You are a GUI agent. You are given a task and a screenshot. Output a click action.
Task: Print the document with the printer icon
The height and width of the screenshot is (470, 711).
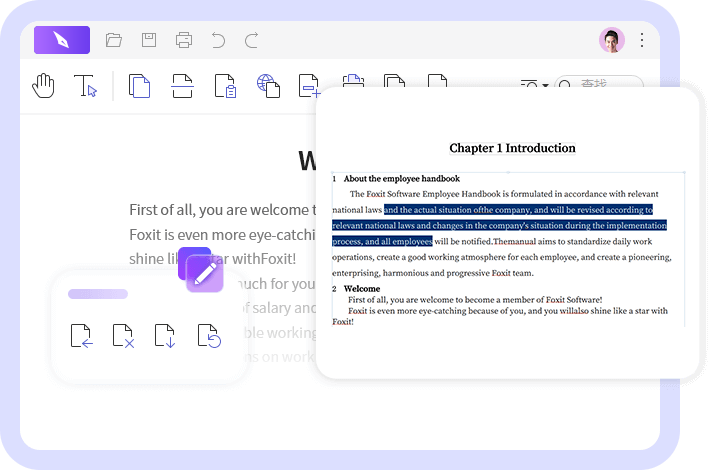click(x=184, y=40)
